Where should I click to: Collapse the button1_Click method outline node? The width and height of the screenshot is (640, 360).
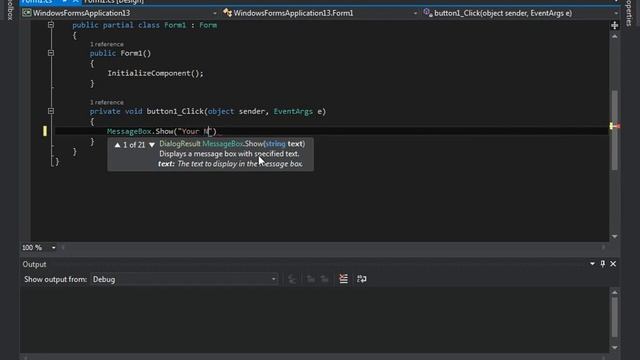pos(51,111)
